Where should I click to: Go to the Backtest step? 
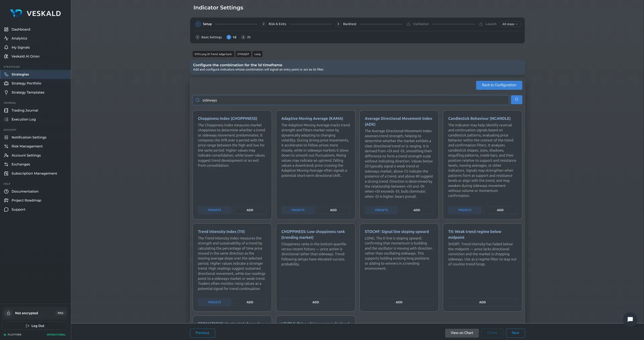346,24
